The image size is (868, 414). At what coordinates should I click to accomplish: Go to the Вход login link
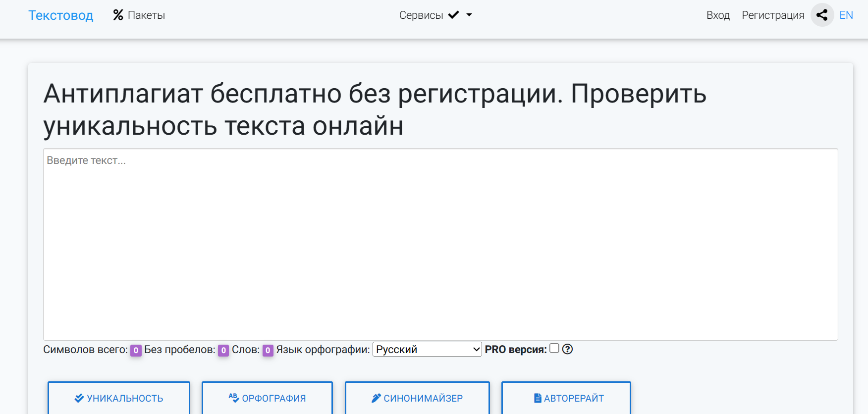[x=718, y=15]
